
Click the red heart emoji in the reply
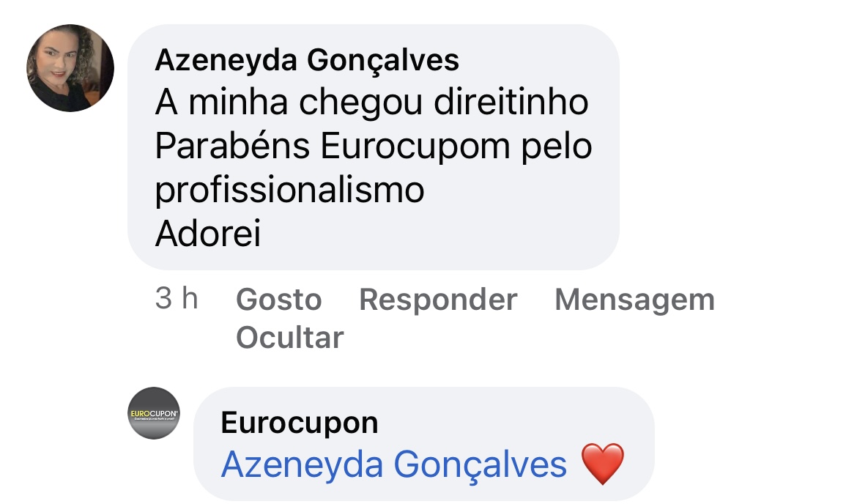click(x=602, y=464)
